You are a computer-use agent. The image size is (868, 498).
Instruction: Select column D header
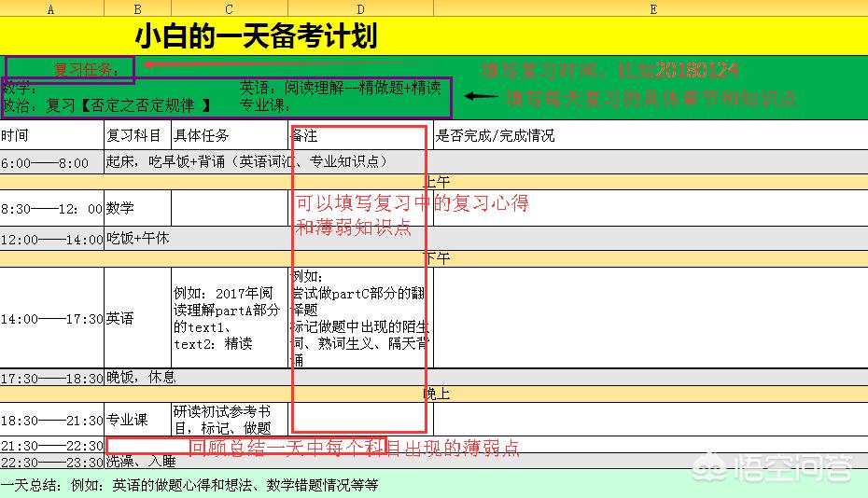[x=361, y=8]
